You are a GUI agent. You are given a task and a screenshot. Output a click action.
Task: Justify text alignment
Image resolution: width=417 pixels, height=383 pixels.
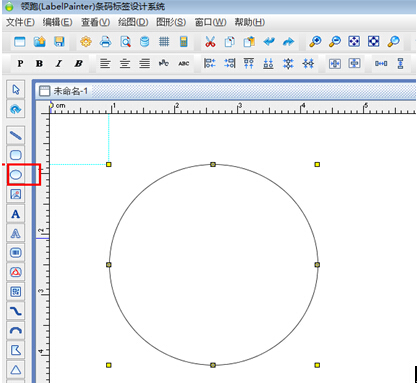tap(145, 63)
